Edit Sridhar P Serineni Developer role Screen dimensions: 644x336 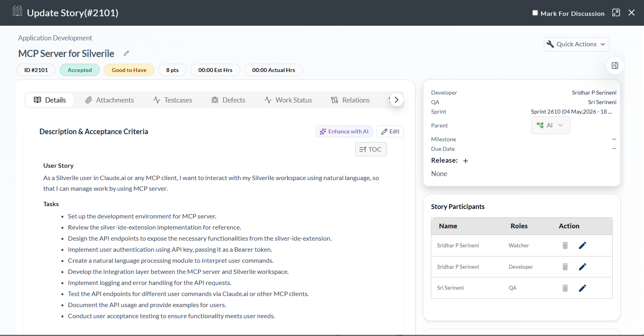(583, 267)
